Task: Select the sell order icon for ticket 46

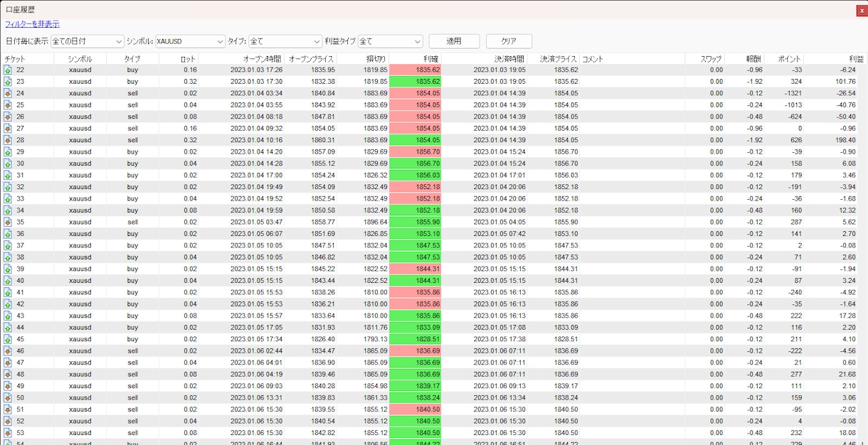Action: 8,351
